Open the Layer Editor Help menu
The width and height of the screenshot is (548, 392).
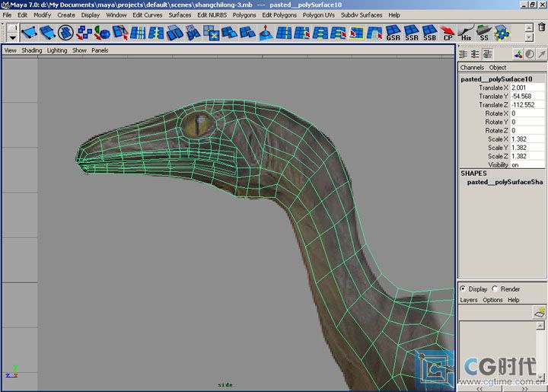pyautogui.click(x=514, y=300)
